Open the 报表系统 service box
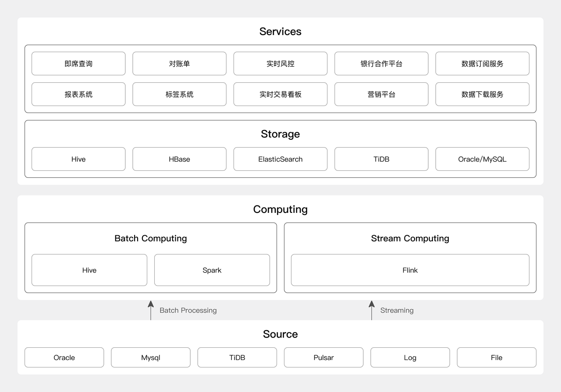This screenshot has width=561, height=392. pyautogui.click(x=78, y=94)
